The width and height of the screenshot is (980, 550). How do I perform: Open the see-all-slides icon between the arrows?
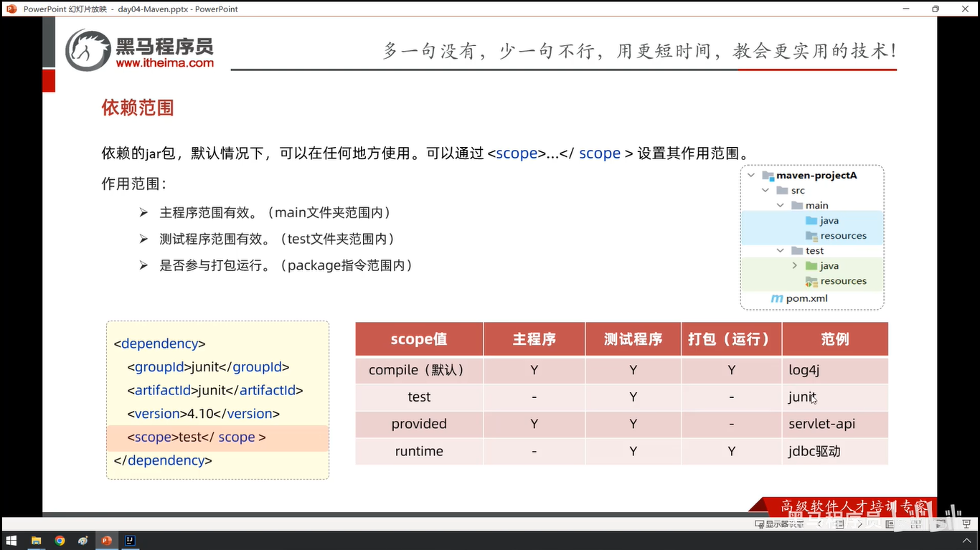pos(839,524)
